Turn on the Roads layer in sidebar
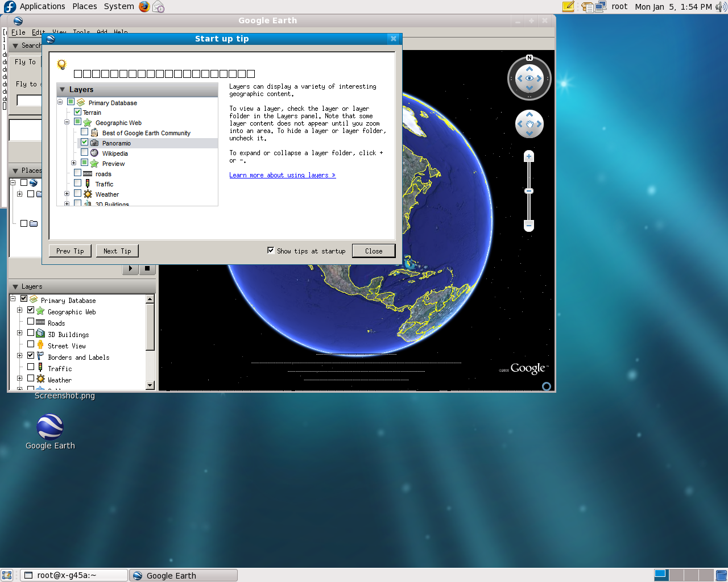The image size is (728, 582). [x=31, y=322]
